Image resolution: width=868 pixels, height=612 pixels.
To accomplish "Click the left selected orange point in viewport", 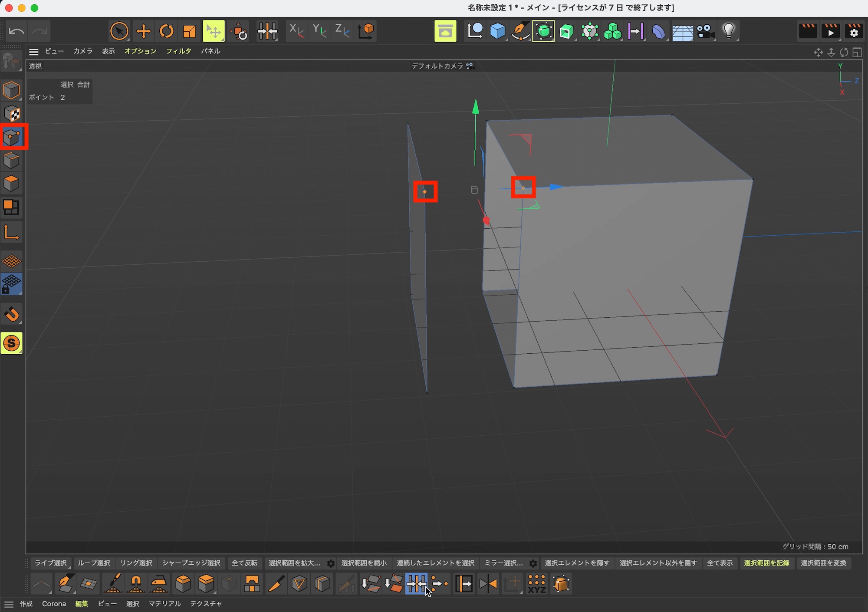I will pos(425,192).
